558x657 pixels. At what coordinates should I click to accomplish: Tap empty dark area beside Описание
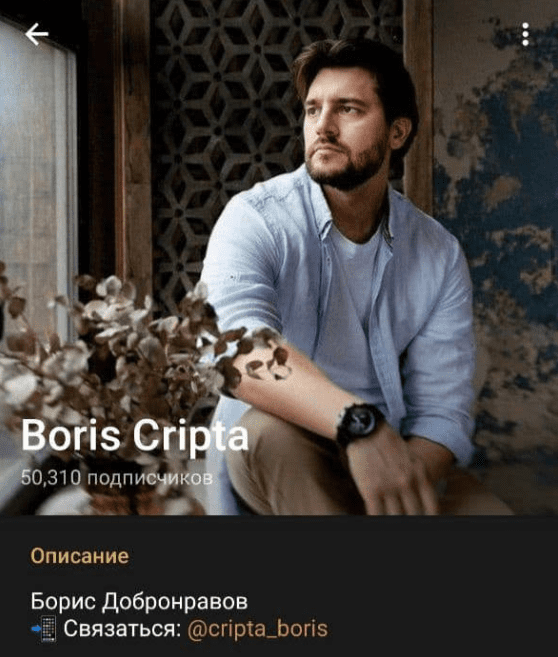pos(344,556)
